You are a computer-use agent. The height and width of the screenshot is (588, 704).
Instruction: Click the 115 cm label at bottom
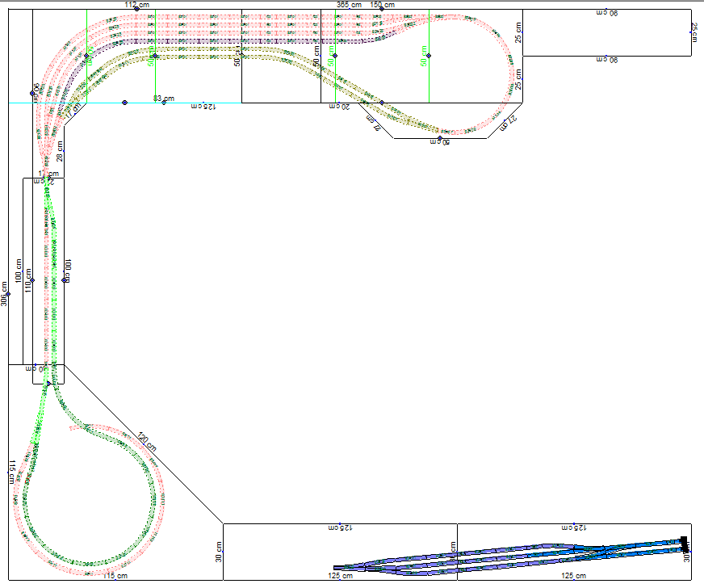click(x=116, y=576)
